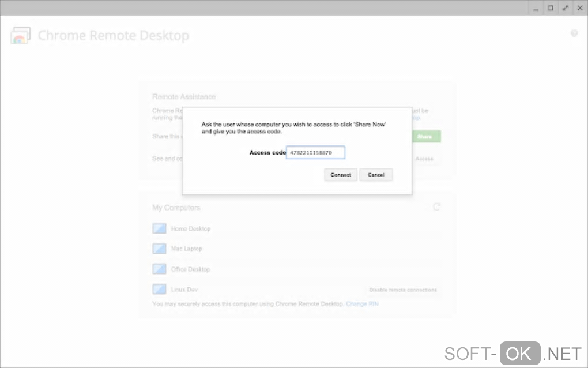Select the Office Desktop computer icon

(159, 269)
